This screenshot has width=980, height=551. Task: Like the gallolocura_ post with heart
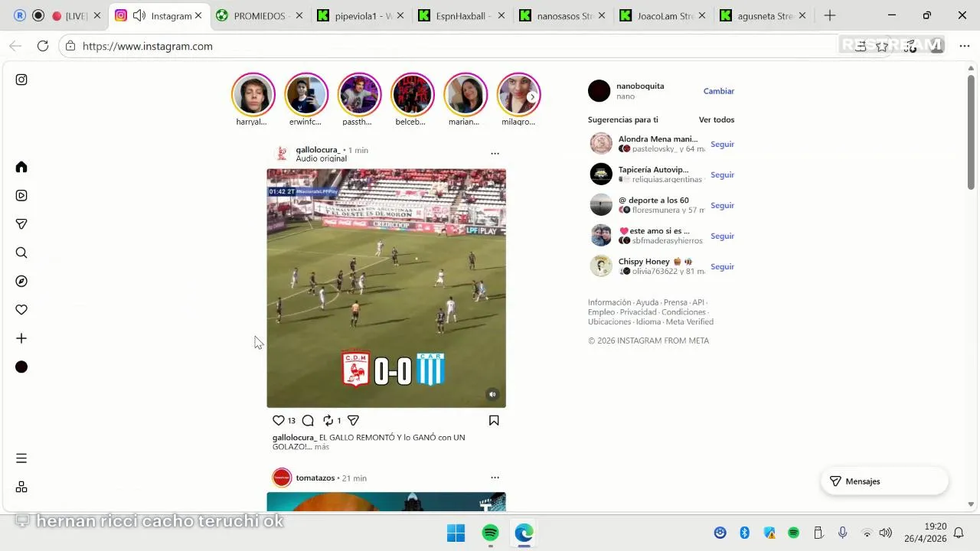279,420
